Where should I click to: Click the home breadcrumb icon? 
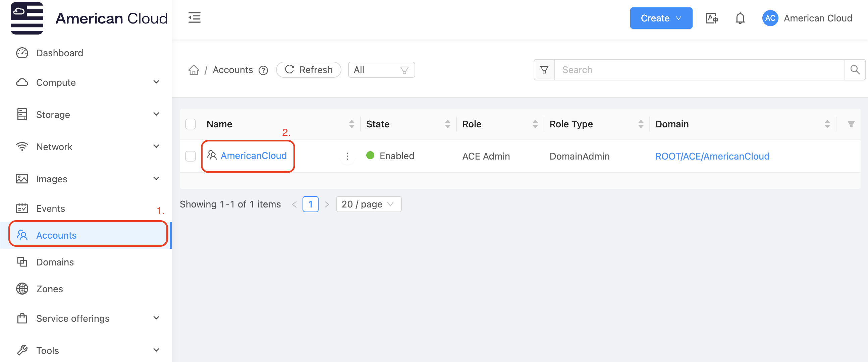pos(194,70)
